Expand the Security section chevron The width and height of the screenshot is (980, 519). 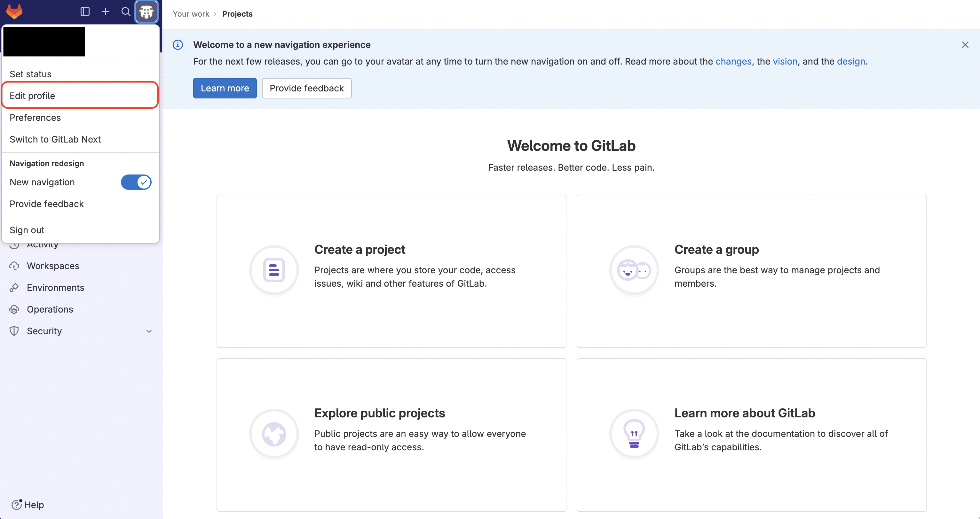149,331
